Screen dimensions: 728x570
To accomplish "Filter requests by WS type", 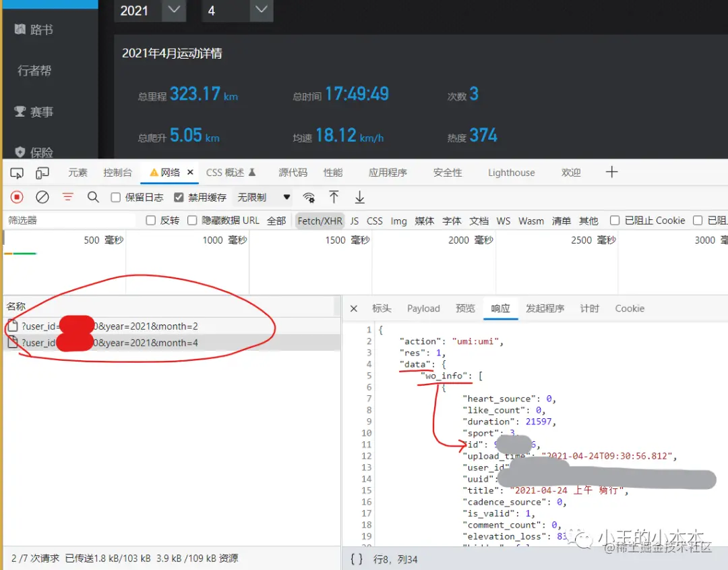I will [504, 221].
